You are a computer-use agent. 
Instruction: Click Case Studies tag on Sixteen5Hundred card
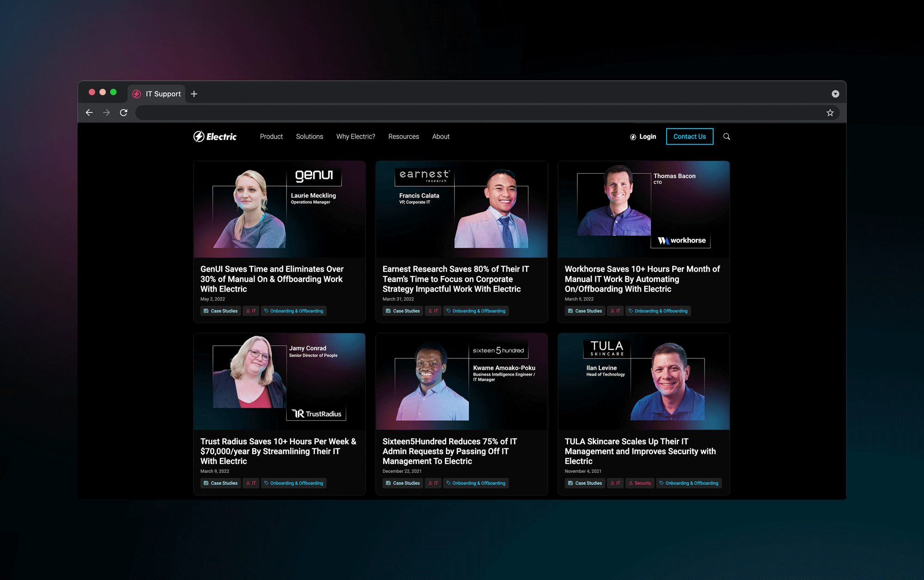(x=402, y=483)
